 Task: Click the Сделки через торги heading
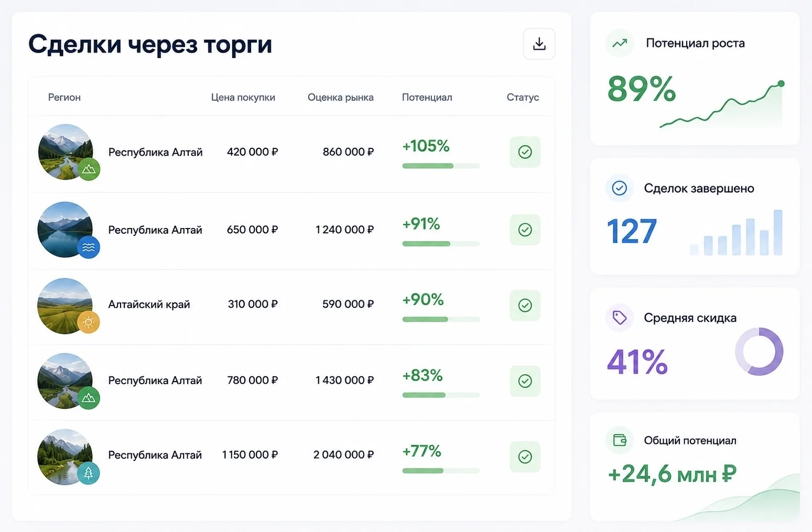[150, 44]
